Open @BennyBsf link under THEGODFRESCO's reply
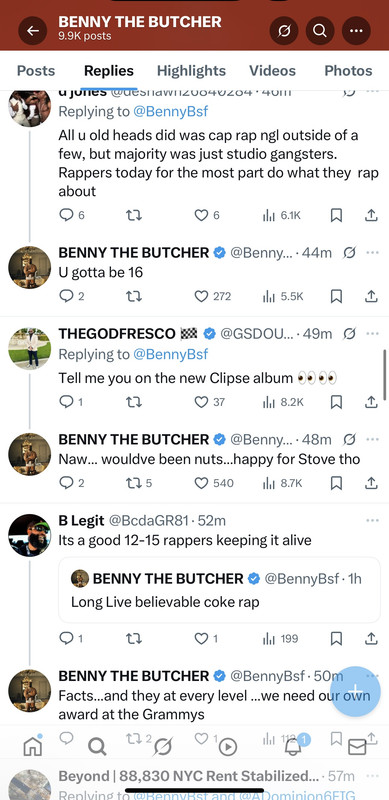Screen dimensions: 389x800 coord(171,354)
